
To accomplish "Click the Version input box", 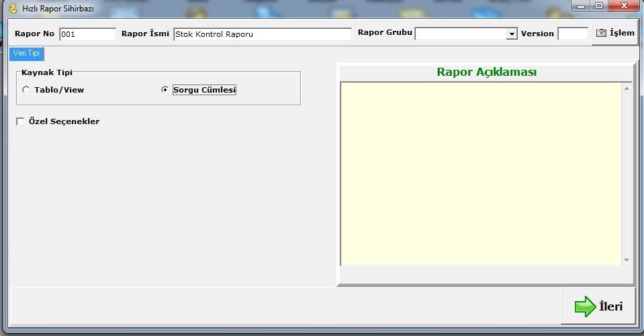I will 572,34.
